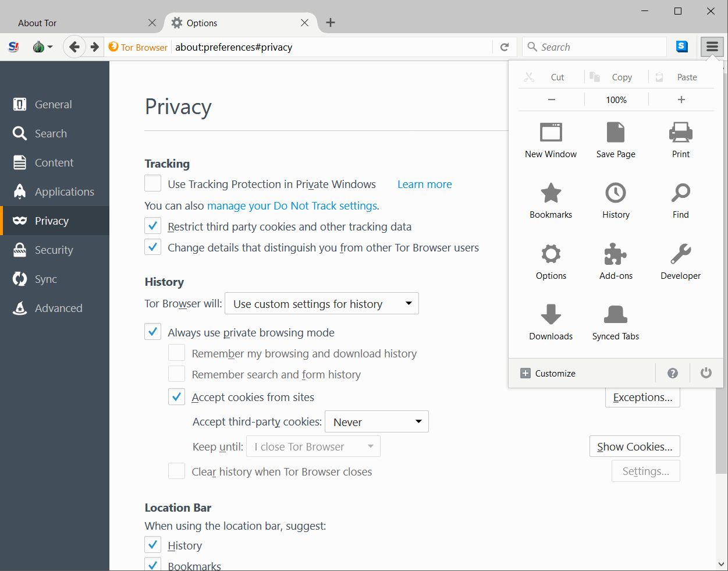Screen dimensions: 728x571
Task: Select Security in the preferences sidebar
Action: [x=54, y=250]
